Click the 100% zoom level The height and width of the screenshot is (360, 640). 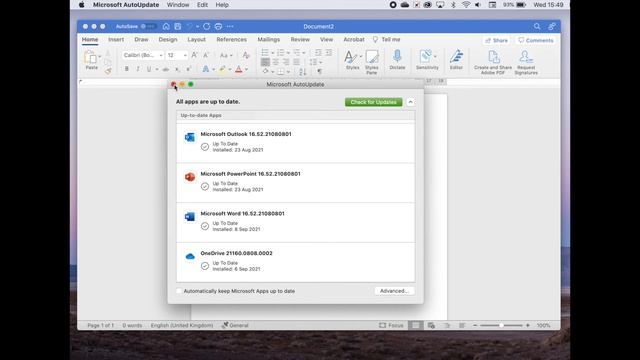[x=543, y=325]
